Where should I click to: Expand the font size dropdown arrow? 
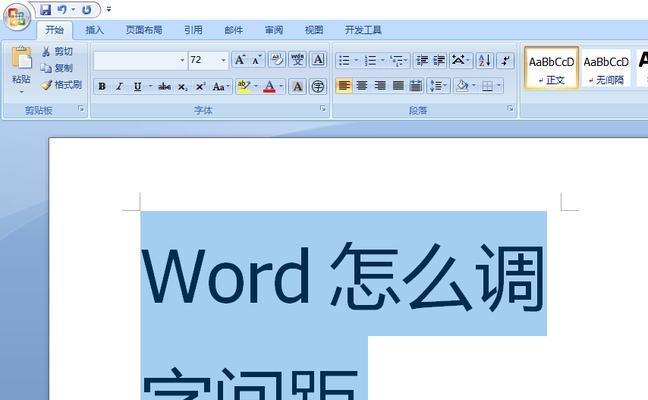tap(223, 60)
